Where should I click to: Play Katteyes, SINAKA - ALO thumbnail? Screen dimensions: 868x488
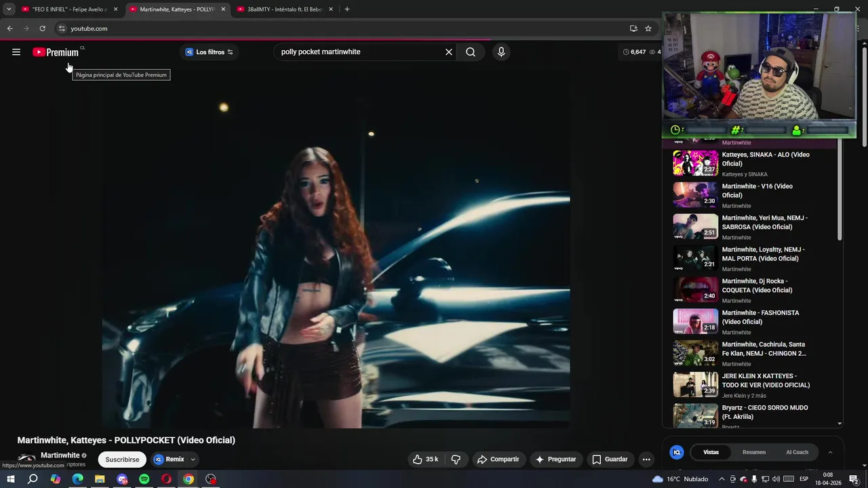click(695, 163)
